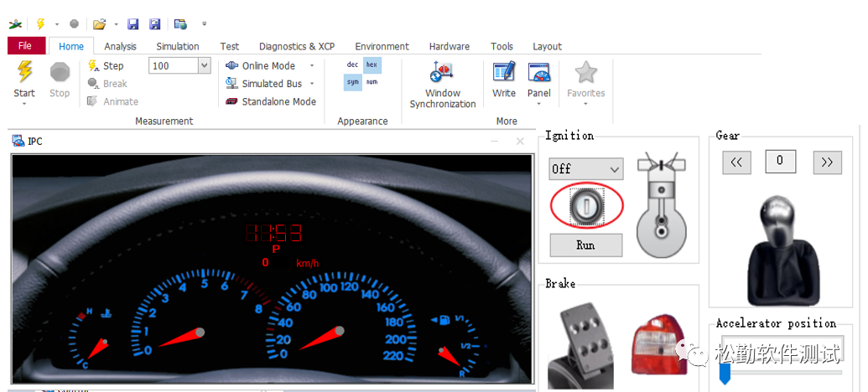The image size is (868, 392).
Task: Open the Environment tab
Action: pyautogui.click(x=382, y=46)
